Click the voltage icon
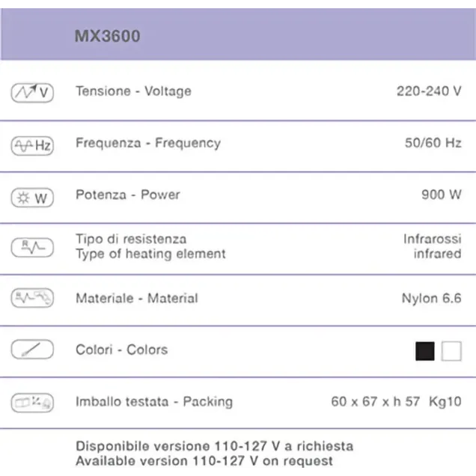 [x=32, y=93]
